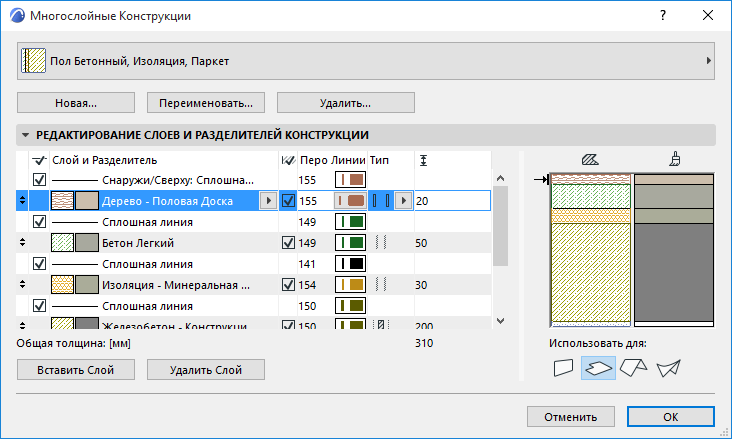This screenshot has height=439, width=732.
Task: Click surface swatch of Изоляция - Минеральная
Action: coord(87,285)
